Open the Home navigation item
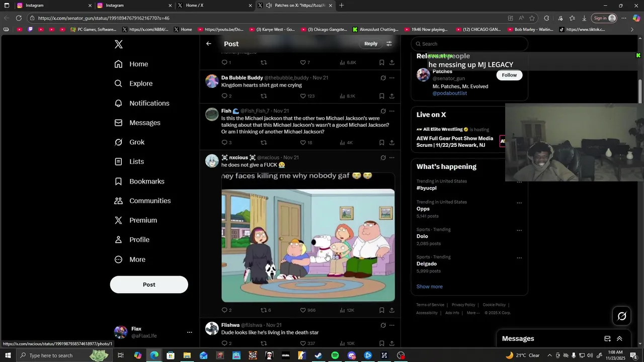The height and width of the screenshot is (362, 644). [x=131, y=64]
